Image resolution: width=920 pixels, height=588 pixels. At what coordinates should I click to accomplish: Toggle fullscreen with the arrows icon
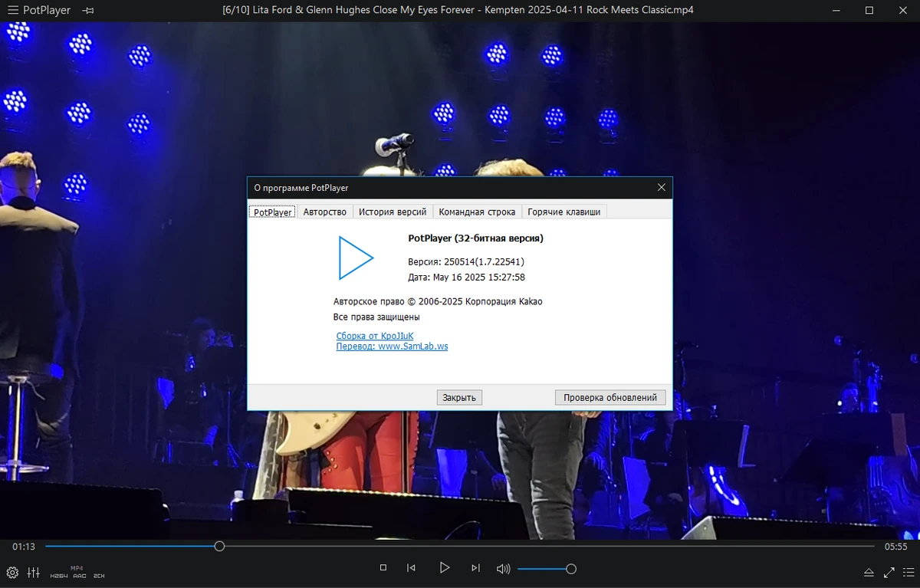click(x=889, y=572)
